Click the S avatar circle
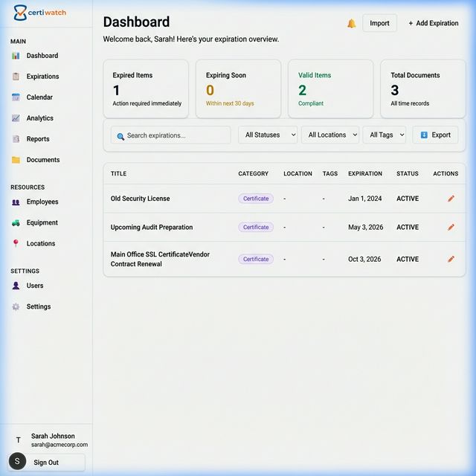476x476 pixels. pos(17,461)
